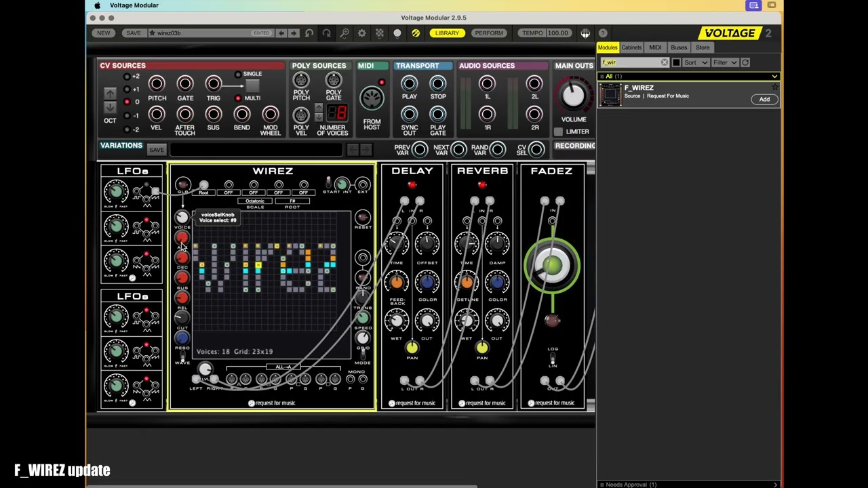Click the undo arrow in the toolbar
Screen dimensions: 868x488
309,33
